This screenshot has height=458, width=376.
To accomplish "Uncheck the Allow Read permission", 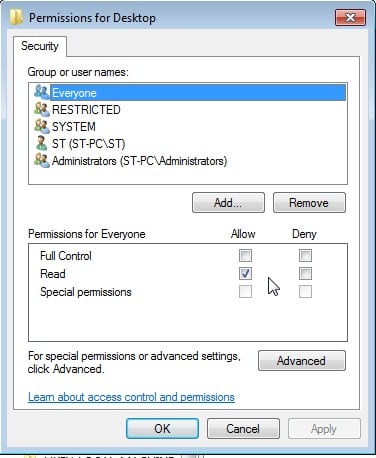I will click(x=245, y=274).
